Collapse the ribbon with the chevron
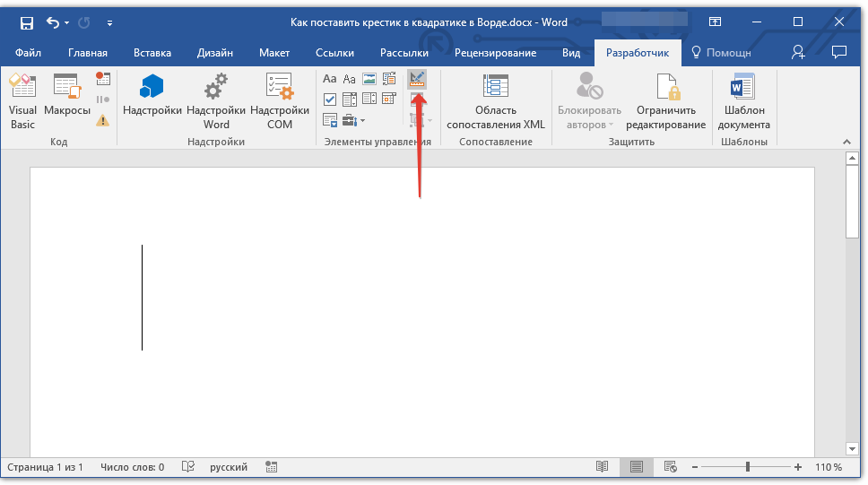This screenshot has width=868, height=485. [844, 142]
